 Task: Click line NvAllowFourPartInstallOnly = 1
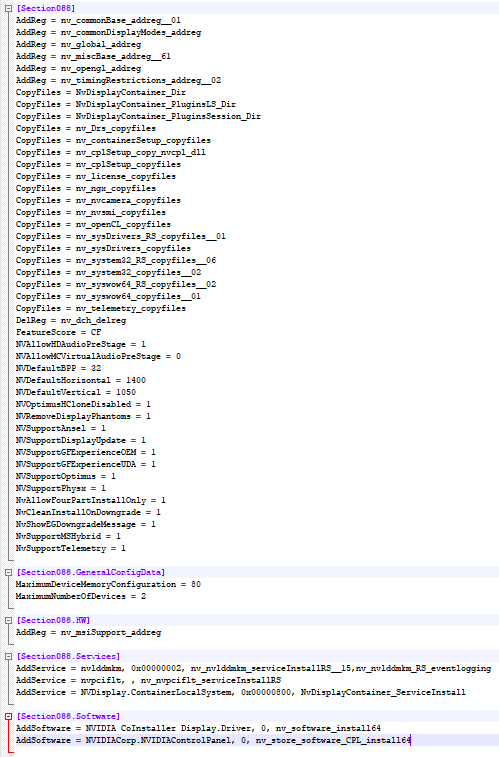(91, 500)
